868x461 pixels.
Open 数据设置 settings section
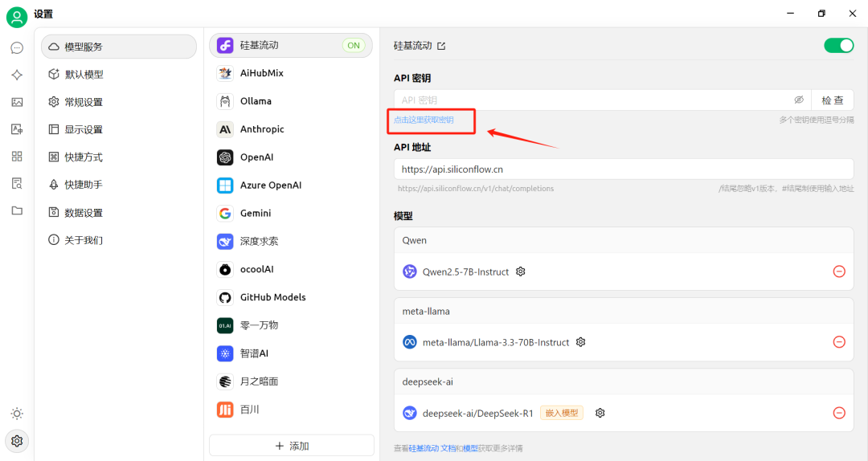coord(119,213)
